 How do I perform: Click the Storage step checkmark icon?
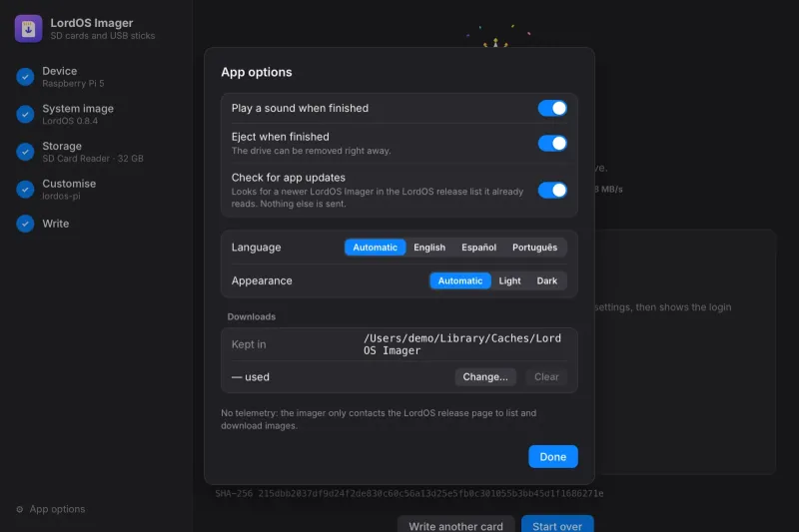[x=25, y=152]
